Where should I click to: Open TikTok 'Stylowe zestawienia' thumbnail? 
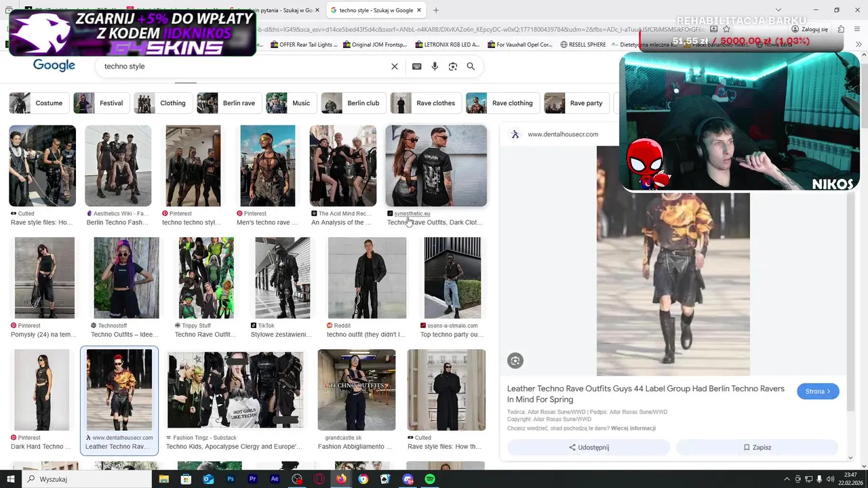click(282, 278)
